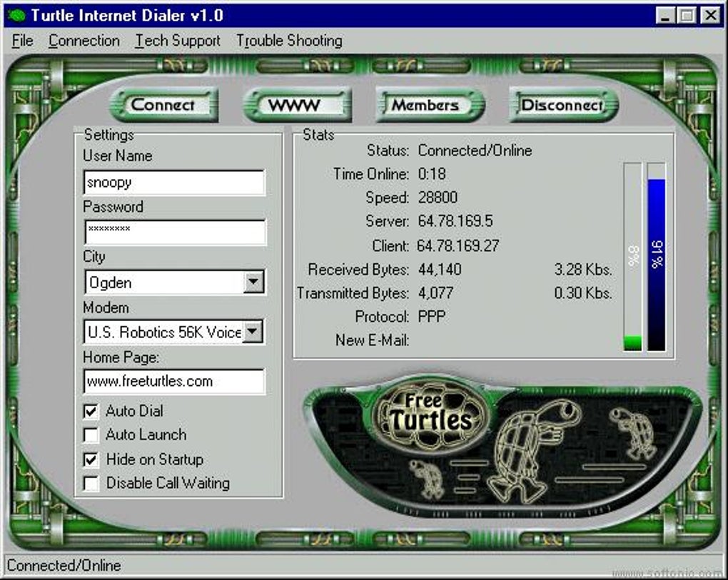Click the green 8% transmit bar
The image size is (728, 580).
632,257
